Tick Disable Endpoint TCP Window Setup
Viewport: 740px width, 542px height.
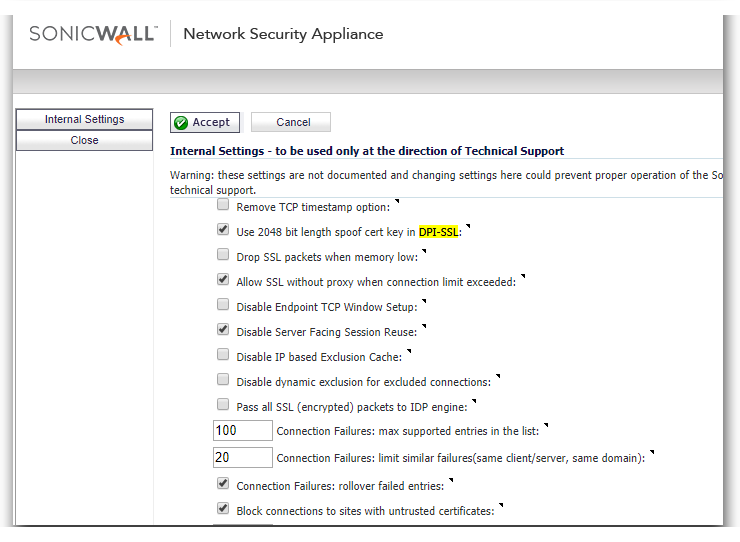pyautogui.click(x=223, y=305)
